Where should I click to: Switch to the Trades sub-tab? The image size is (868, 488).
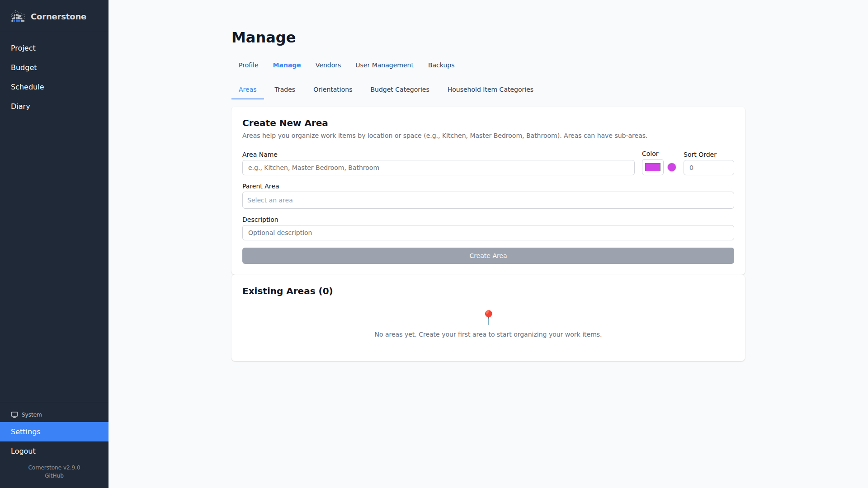click(x=285, y=89)
